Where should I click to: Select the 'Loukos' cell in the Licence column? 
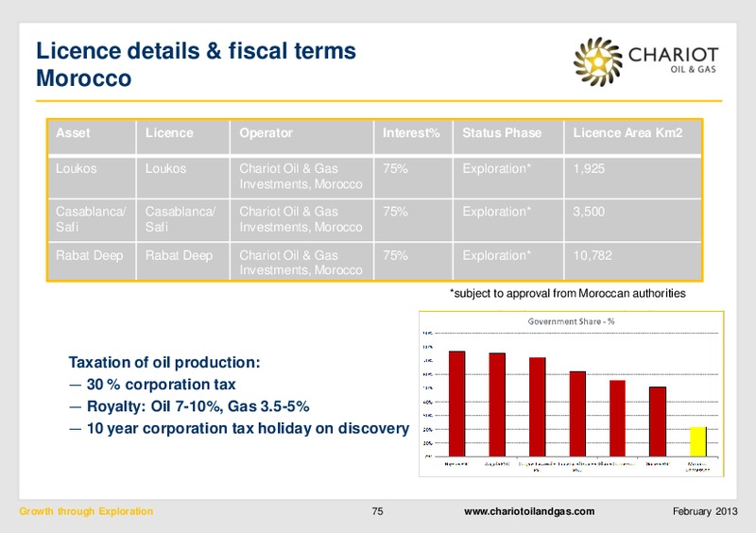click(182, 177)
